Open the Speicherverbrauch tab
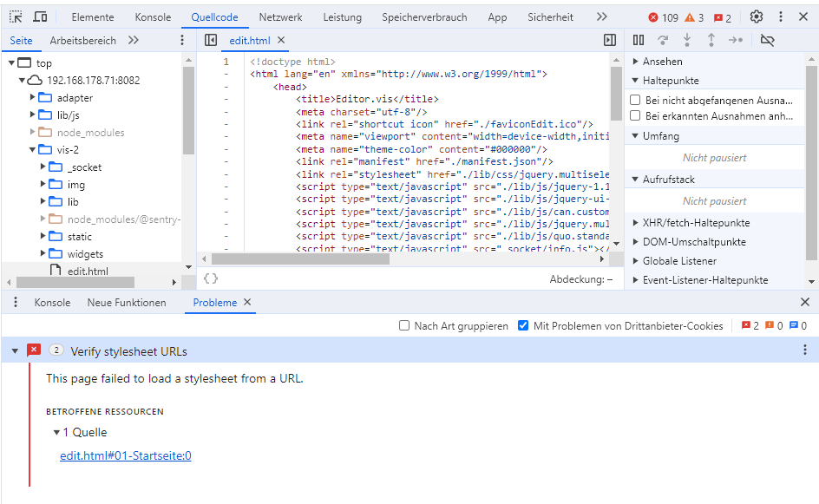 (424, 17)
